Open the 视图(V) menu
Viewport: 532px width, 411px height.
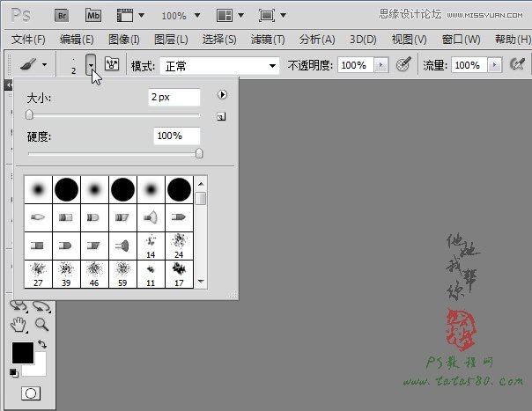coord(410,40)
